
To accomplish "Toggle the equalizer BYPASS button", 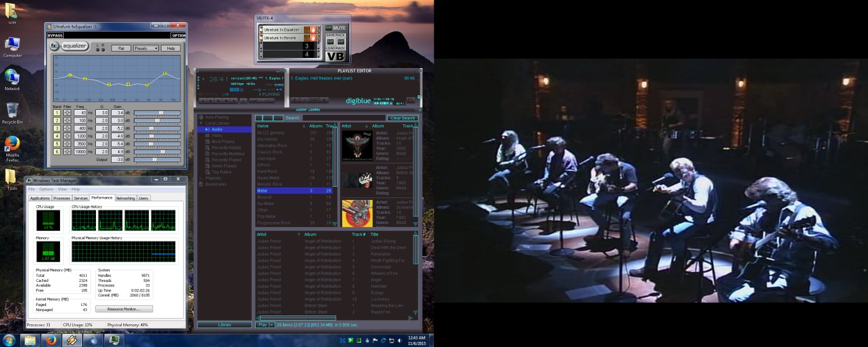I will 56,35.
